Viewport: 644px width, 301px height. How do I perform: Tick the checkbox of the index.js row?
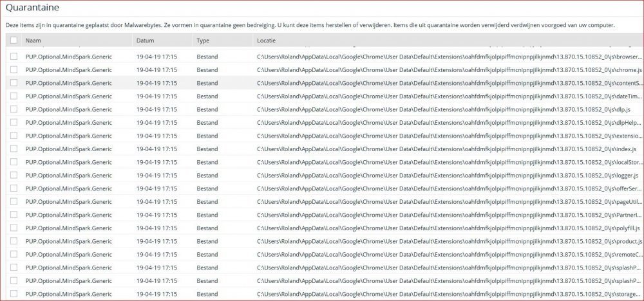(14, 149)
